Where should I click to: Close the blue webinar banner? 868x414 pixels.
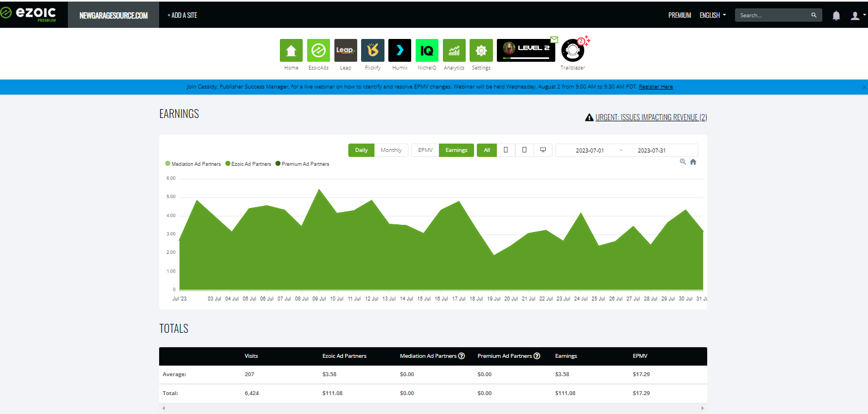click(864, 87)
